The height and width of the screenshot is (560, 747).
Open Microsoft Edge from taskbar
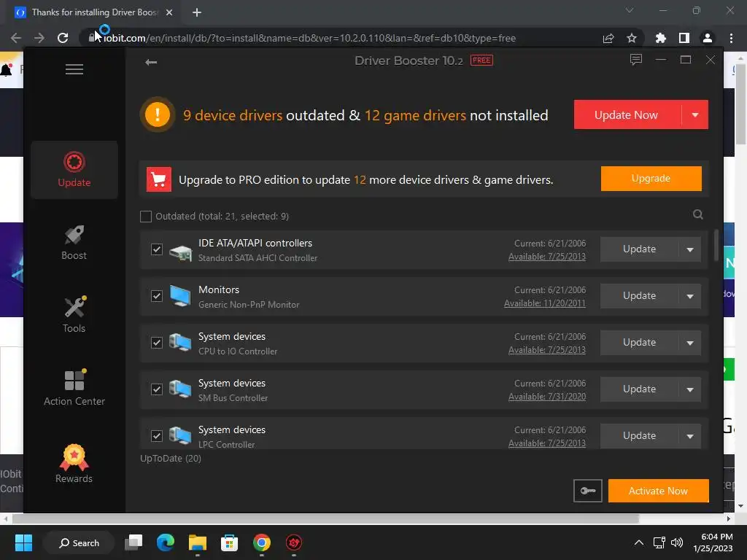(x=166, y=542)
